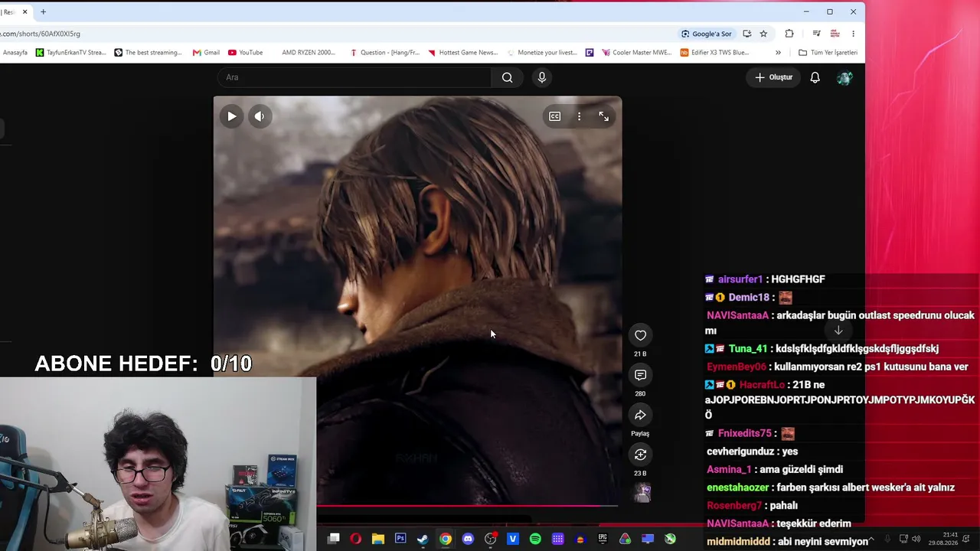
Task: Click the install-app icon in the address bar
Action: coord(746,34)
